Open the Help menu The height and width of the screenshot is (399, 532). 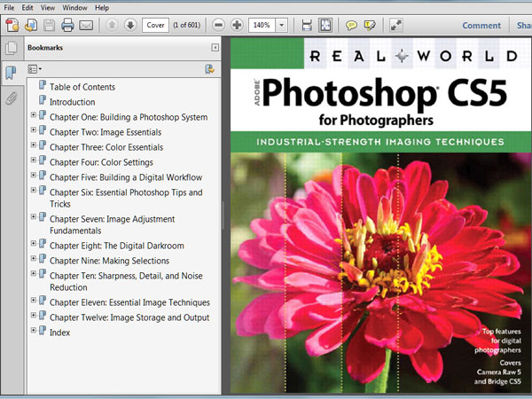[102, 7]
